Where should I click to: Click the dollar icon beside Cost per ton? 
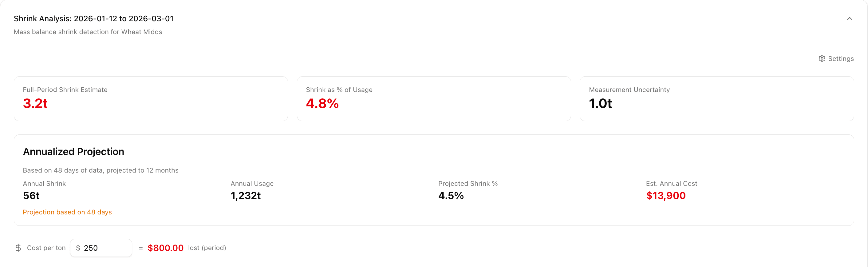[18, 248]
